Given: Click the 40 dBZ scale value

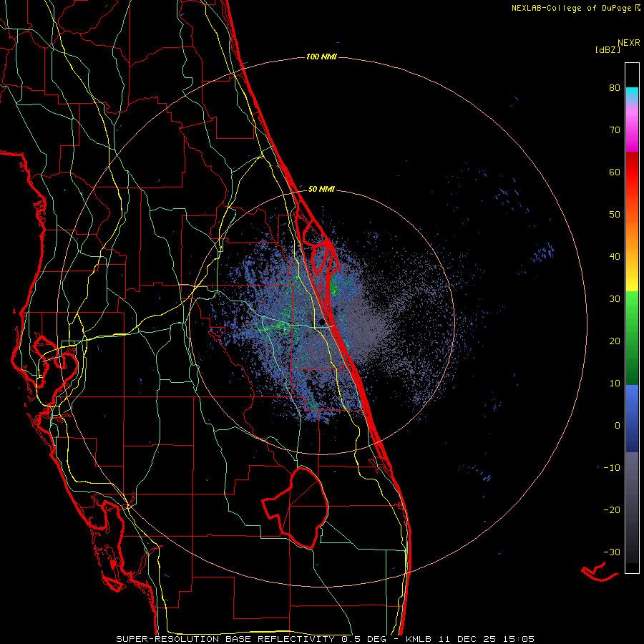Looking at the screenshot, I should 615,257.
